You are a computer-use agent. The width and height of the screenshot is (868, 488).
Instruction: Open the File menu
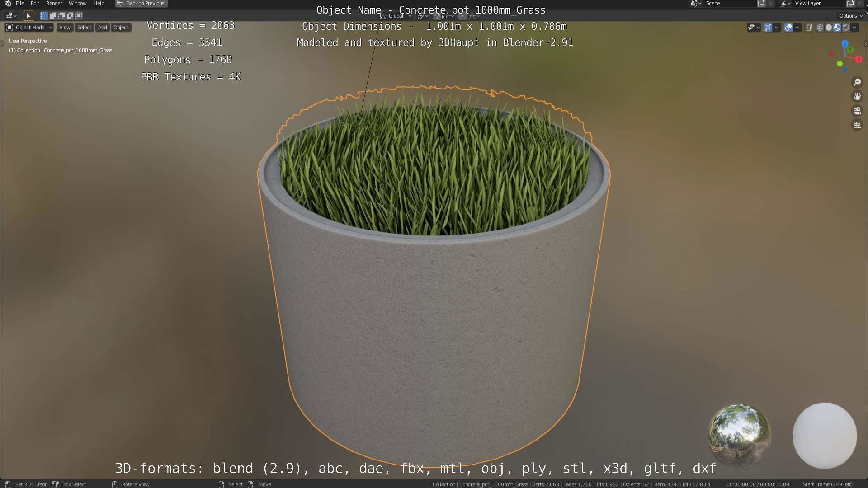pyautogui.click(x=20, y=3)
